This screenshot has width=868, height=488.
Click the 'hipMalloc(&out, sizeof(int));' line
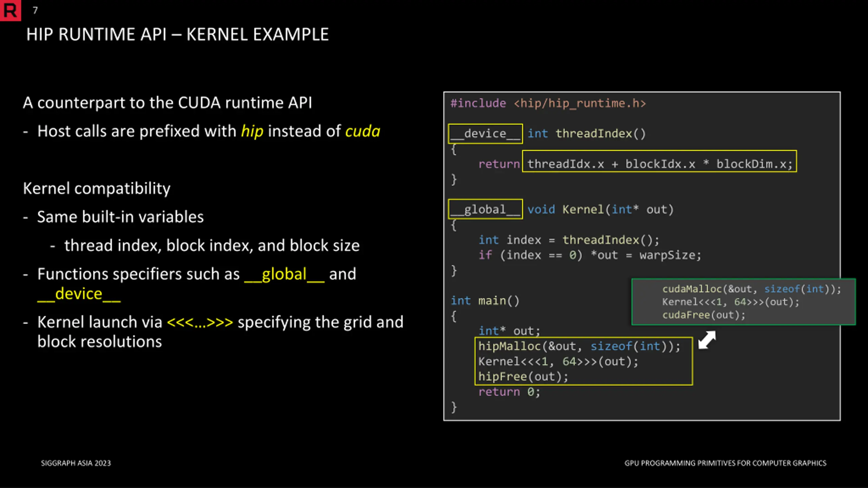coord(579,346)
